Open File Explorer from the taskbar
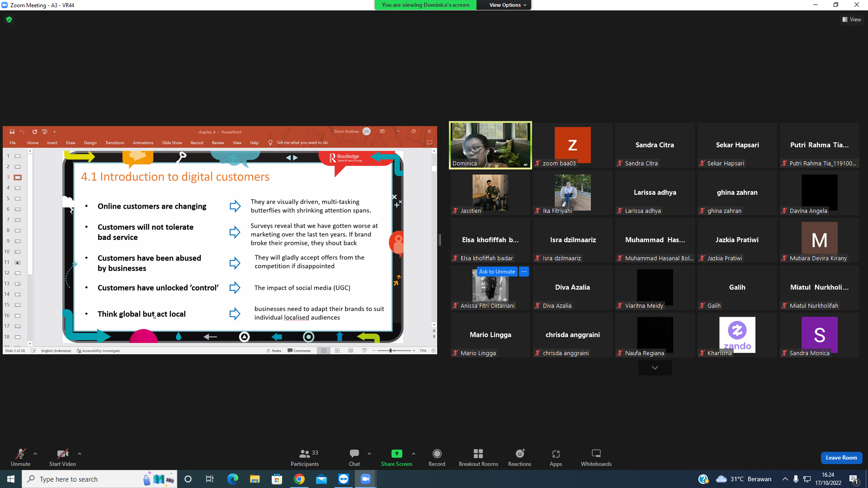Screen dimensions: 868x488 coord(255,479)
